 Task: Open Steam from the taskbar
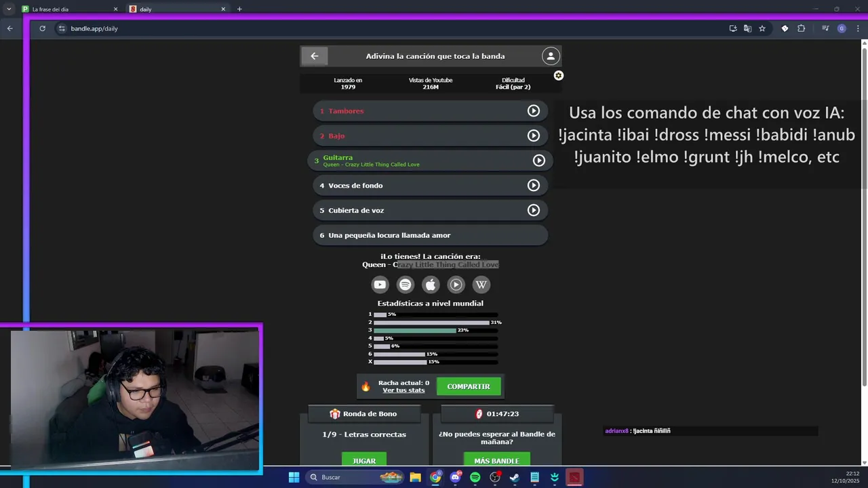point(515,477)
